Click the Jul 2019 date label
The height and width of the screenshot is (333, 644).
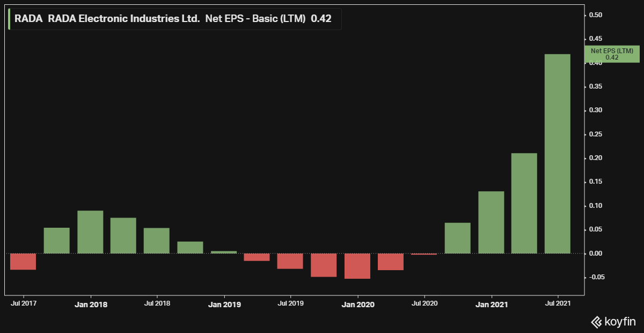pyautogui.click(x=290, y=303)
